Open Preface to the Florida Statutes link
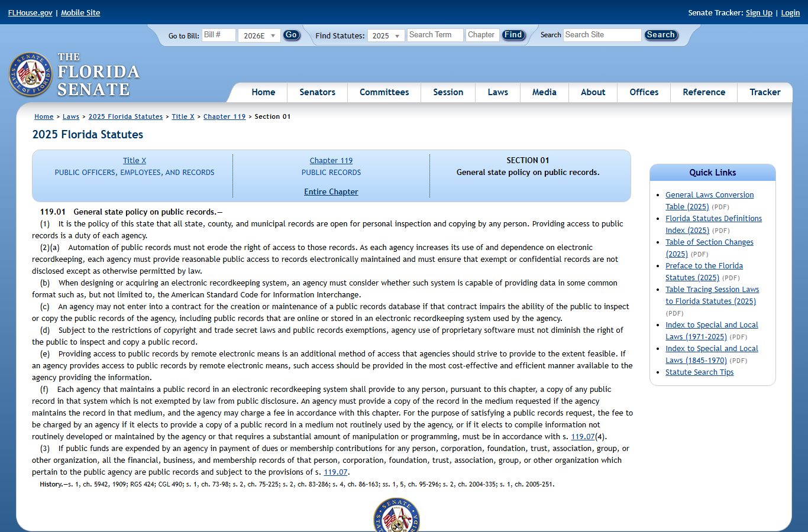Viewport: 808px width, 532px height. [x=704, y=272]
